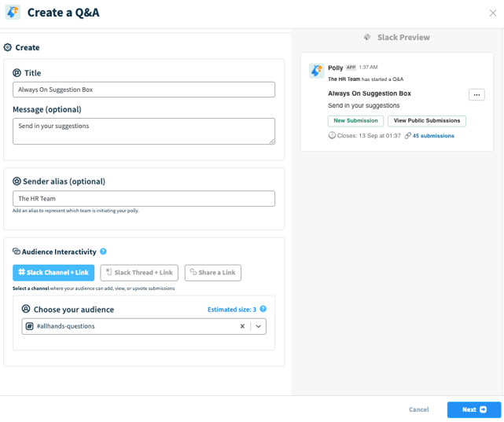
Task: Click the Audience Interactivity chat icon
Action: pos(17,251)
